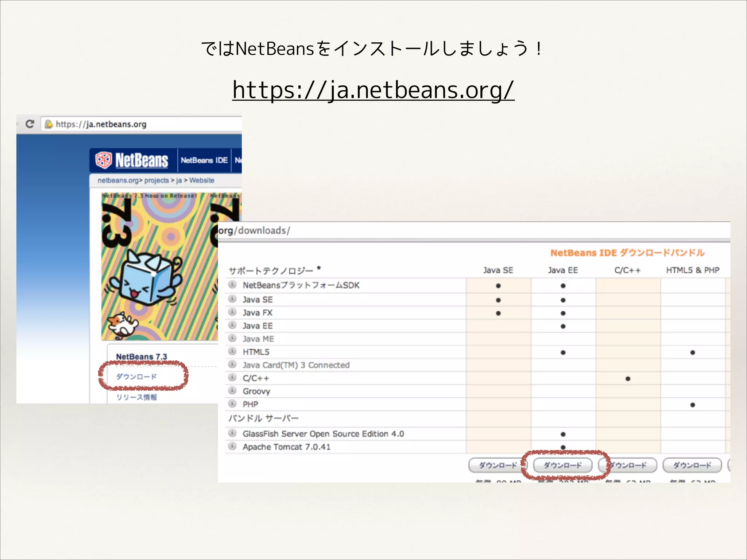Open info icon for the Groovy row
This screenshot has width=747, height=560.
click(x=232, y=391)
